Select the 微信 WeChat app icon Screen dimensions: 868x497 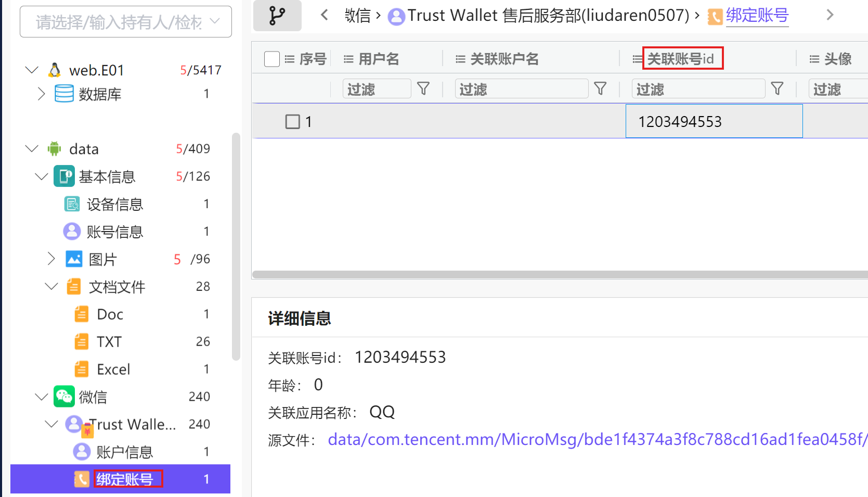click(x=64, y=397)
